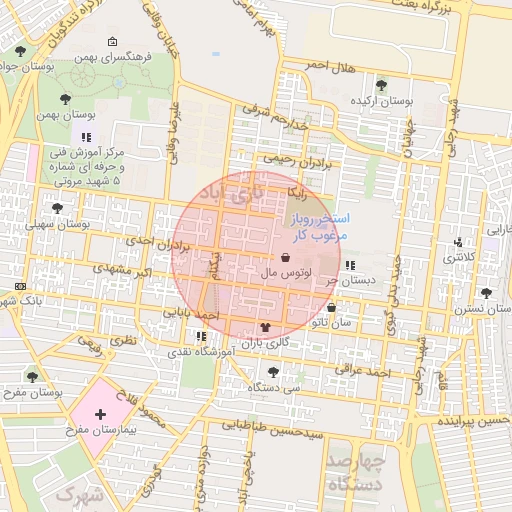
Task: Click the محمود فلاح street label
Action: click(x=141, y=409)
